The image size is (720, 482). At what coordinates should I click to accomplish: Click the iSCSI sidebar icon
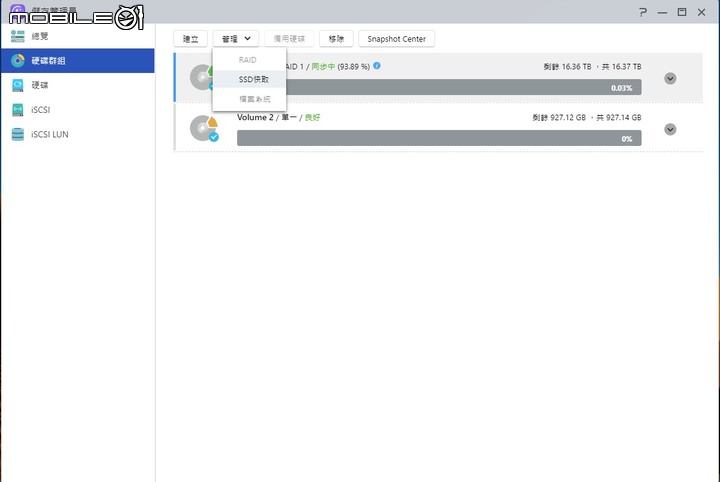pos(17,110)
